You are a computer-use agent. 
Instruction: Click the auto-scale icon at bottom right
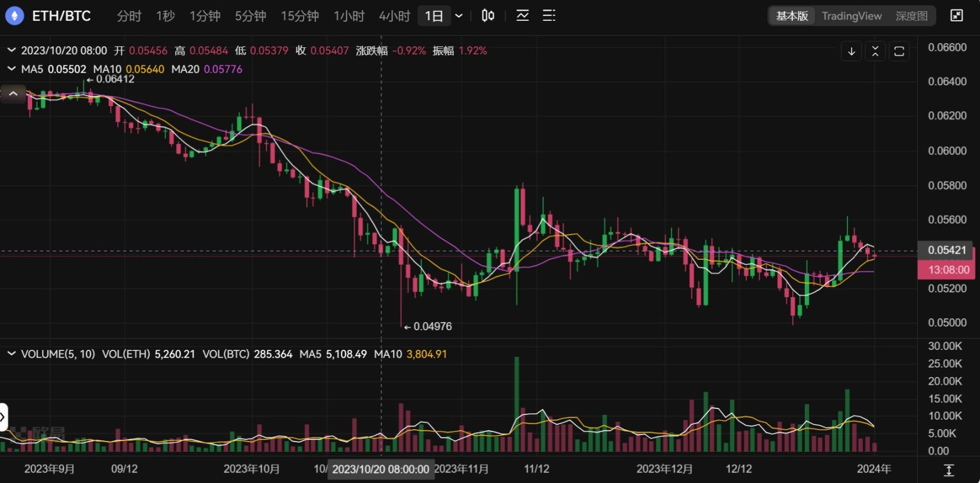tap(949, 470)
